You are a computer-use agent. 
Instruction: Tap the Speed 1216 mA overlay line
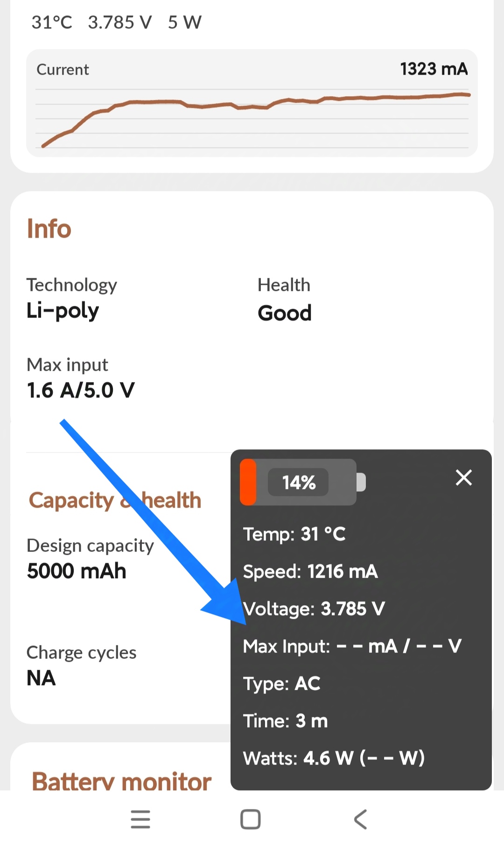point(310,571)
